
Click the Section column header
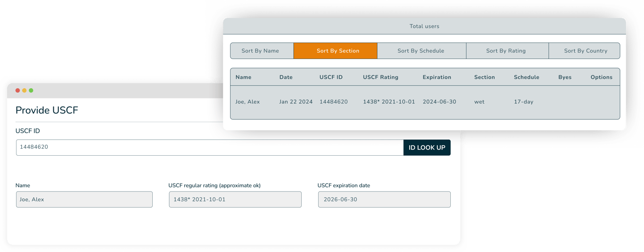[x=484, y=77]
